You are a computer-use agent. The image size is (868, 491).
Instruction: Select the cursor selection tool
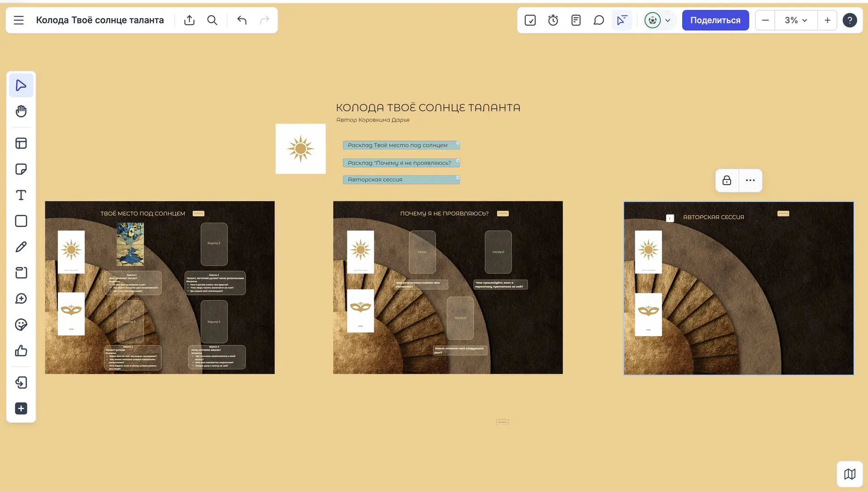(21, 85)
